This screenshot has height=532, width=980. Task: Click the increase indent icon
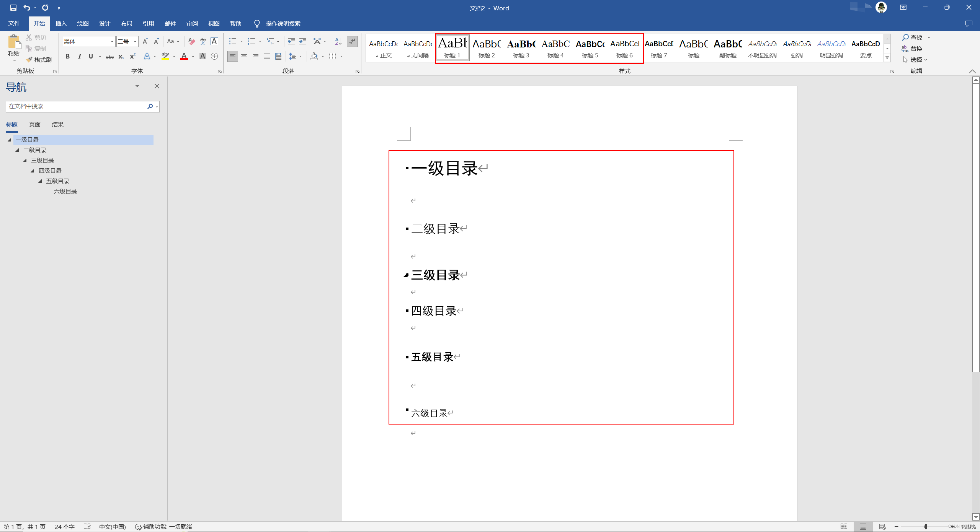(303, 41)
